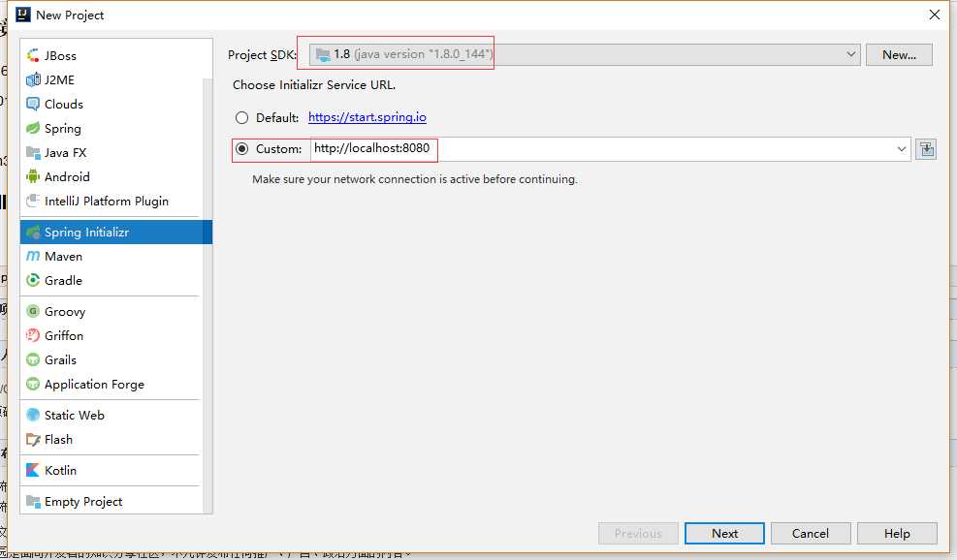Click the Gradle icon
Screen dimensions: 957x560
pos(33,281)
